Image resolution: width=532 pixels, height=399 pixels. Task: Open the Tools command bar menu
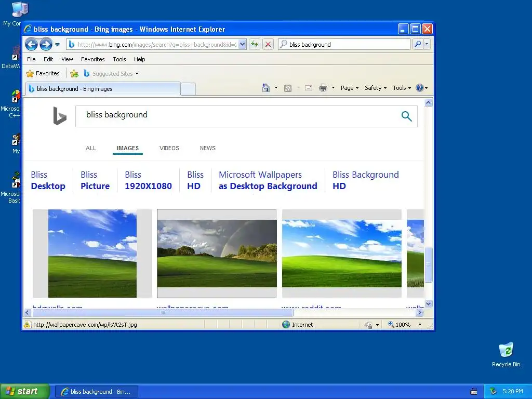point(402,88)
